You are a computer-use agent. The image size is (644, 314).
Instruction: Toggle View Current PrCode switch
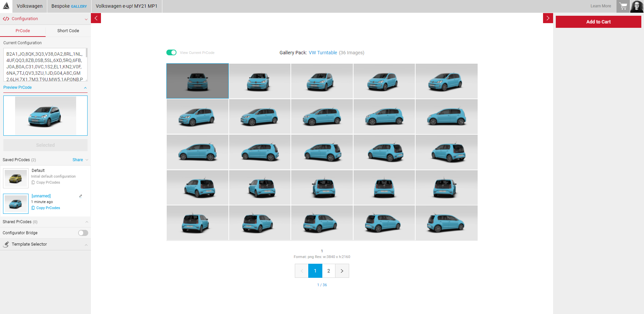coord(171,53)
